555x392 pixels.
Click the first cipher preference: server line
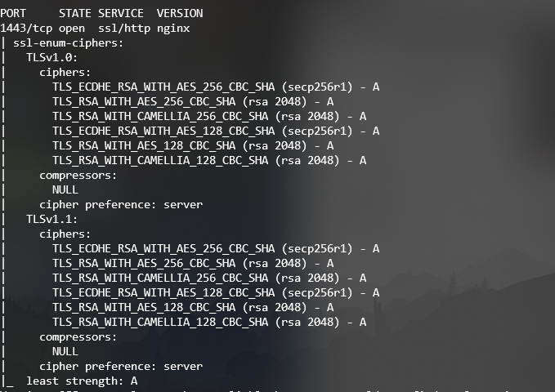(121, 205)
